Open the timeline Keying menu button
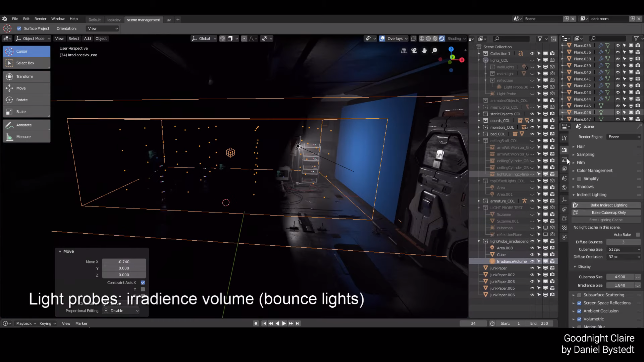This screenshot has width=644, height=362. click(x=47, y=323)
